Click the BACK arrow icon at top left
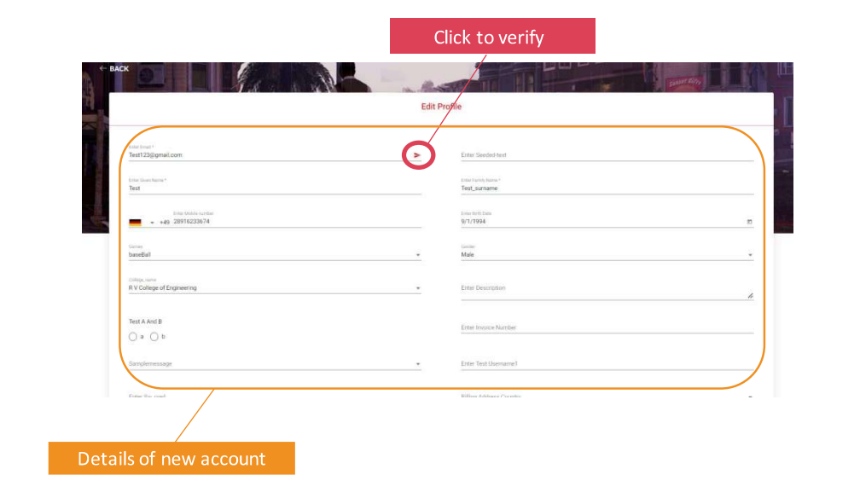The width and height of the screenshot is (860, 504). (103, 68)
